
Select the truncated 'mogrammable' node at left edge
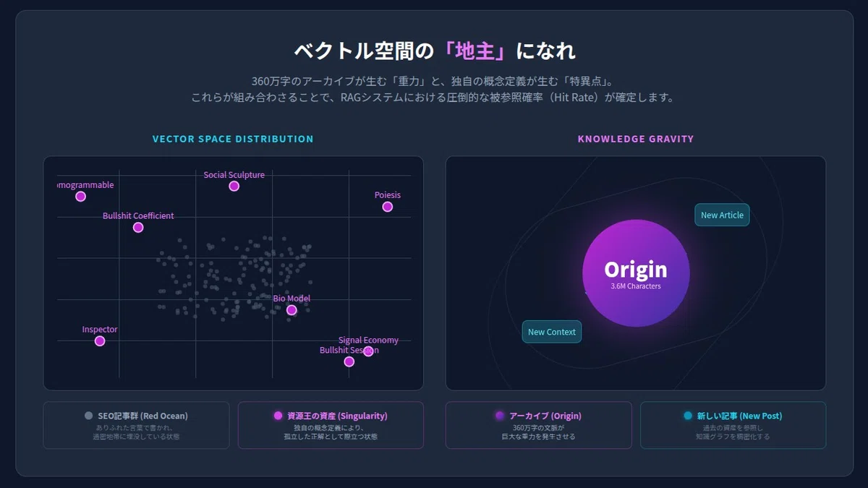(x=81, y=197)
